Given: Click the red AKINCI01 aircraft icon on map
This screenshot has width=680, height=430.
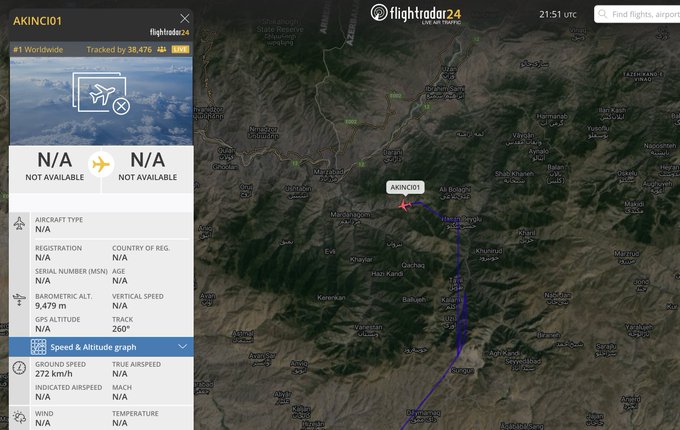Looking at the screenshot, I should (405, 205).
